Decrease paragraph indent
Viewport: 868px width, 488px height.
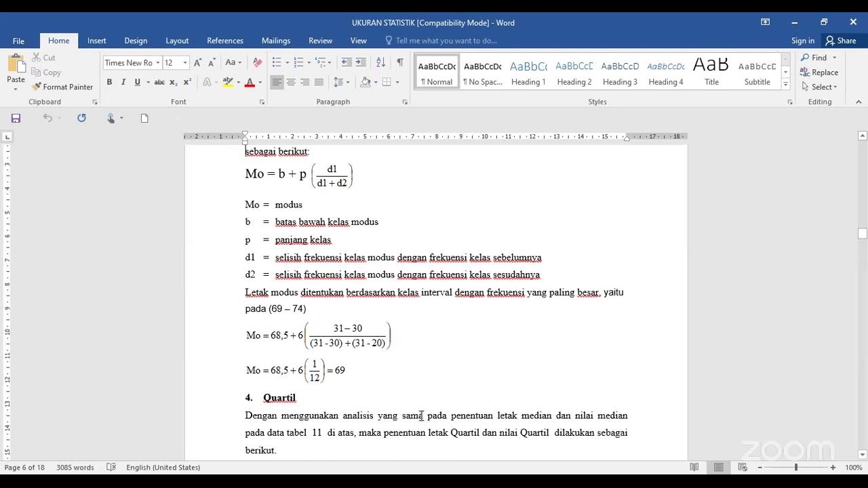[x=347, y=62]
